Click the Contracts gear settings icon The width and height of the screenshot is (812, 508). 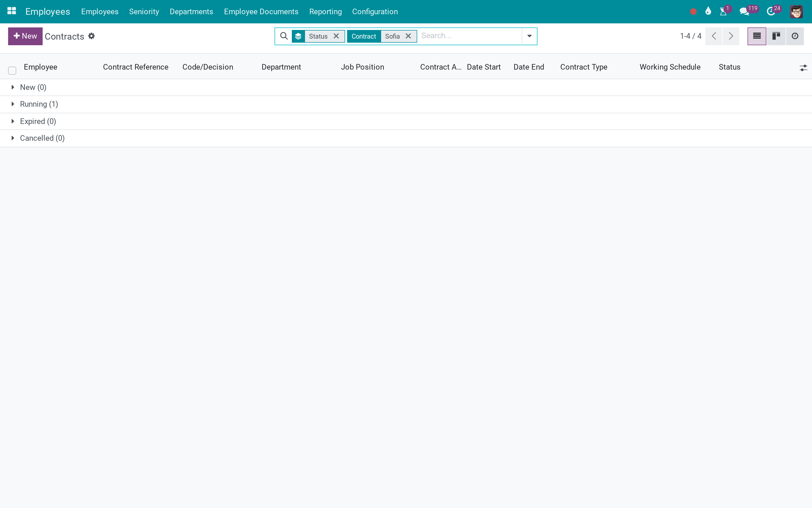click(x=91, y=36)
